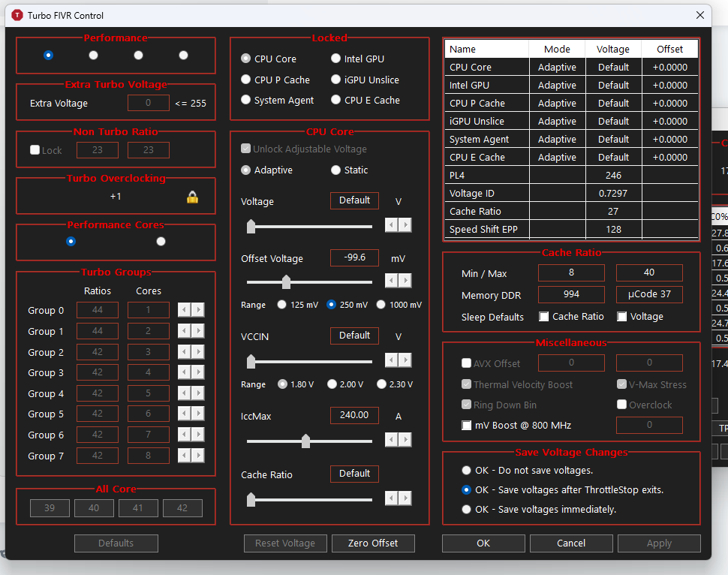Click the IccMax slider handle

[305, 441]
